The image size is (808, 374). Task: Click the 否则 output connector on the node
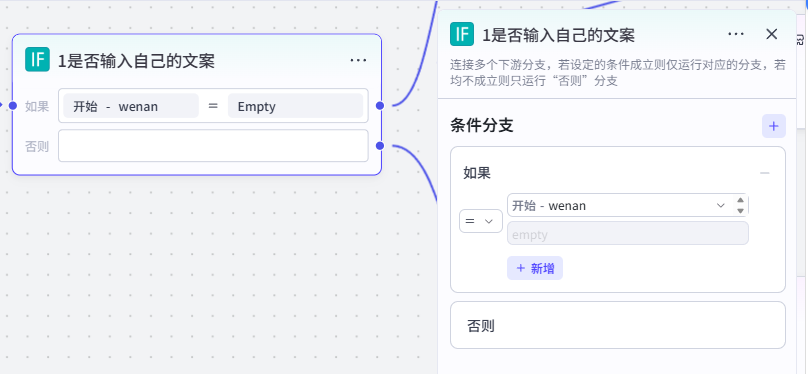click(380, 146)
